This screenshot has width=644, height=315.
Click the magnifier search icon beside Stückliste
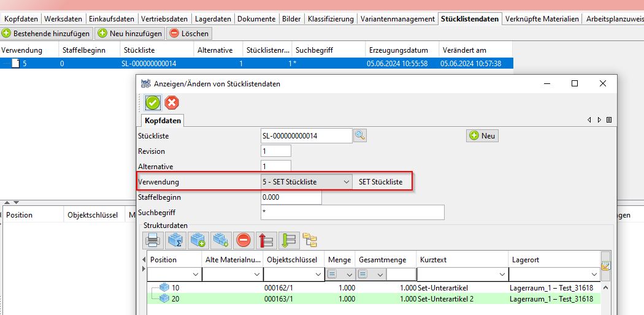pos(360,135)
